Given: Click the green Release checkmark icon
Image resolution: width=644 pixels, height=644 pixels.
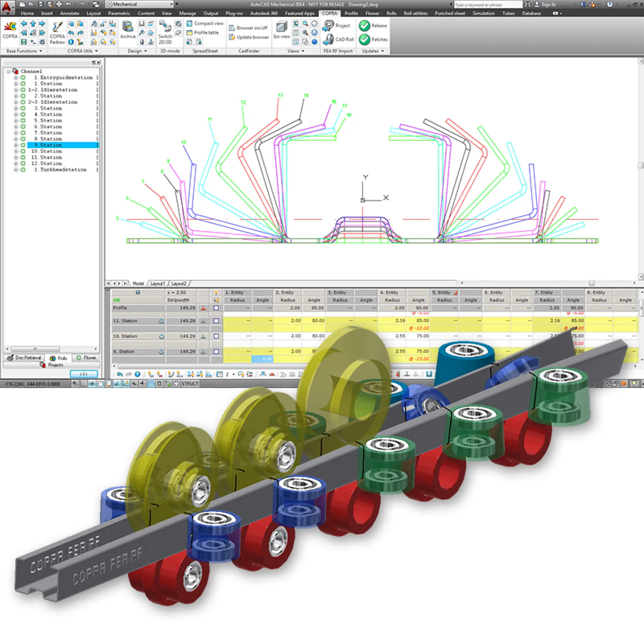Looking at the screenshot, I should [364, 26].
